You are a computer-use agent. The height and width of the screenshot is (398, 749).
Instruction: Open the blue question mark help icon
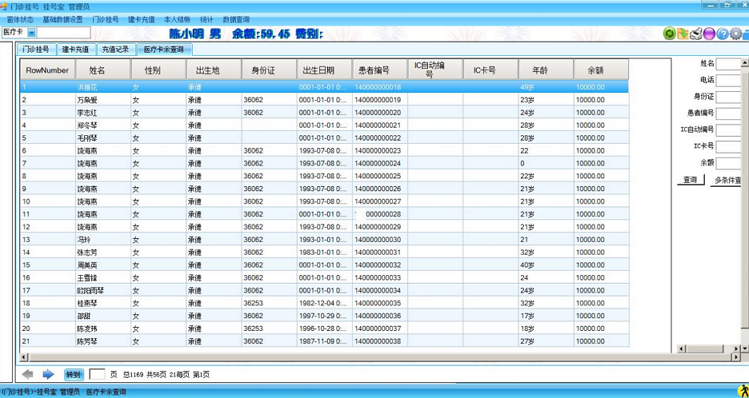[722, 33]
